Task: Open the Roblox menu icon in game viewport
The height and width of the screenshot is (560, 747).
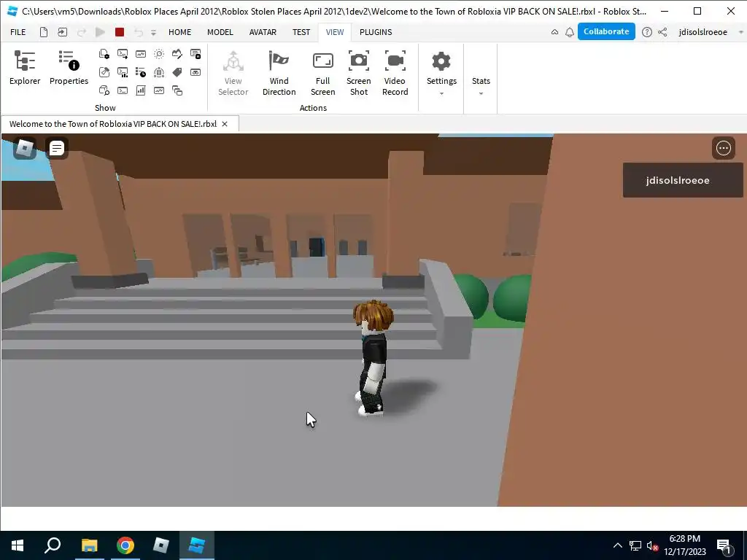Action: [25, 148]
